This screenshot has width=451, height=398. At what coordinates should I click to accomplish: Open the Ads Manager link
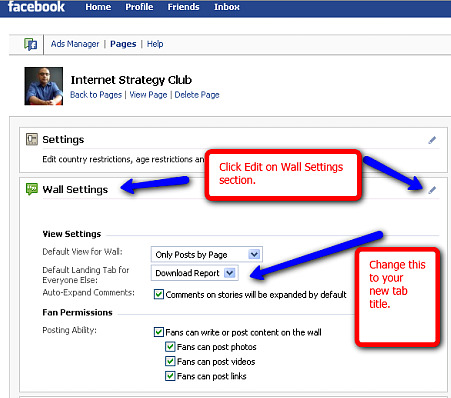75,44
